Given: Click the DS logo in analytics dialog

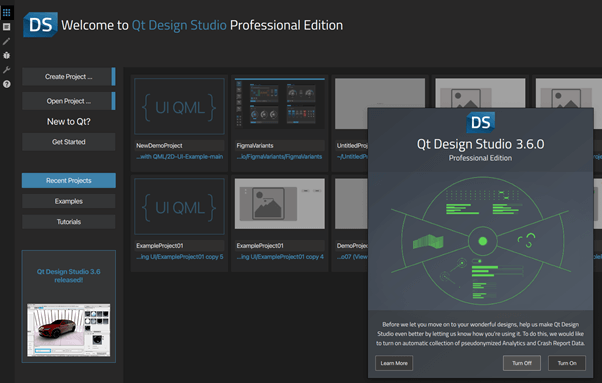Looking at the screenshot, I should pyautogui.click(x=480, y=123).
